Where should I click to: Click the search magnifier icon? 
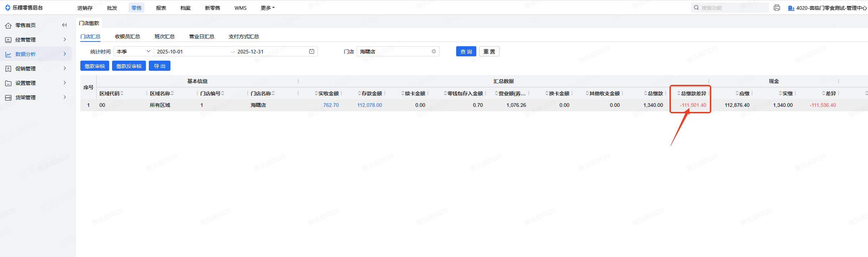point(696,8)
